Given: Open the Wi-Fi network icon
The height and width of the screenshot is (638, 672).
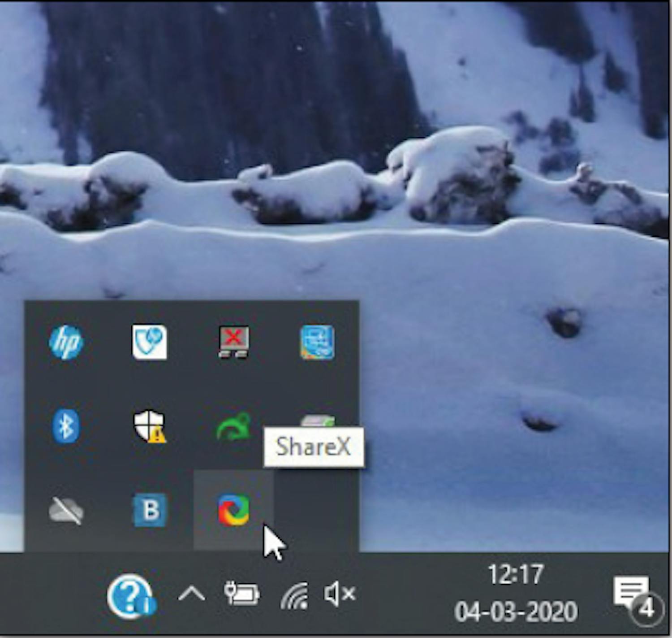Looking at the screenshot, I should (295, 595).
